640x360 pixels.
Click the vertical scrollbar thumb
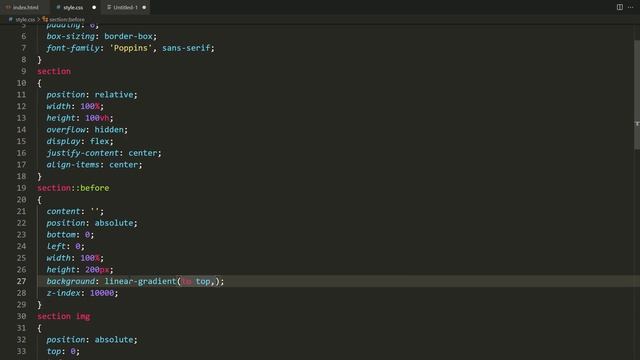click(637, 95)
